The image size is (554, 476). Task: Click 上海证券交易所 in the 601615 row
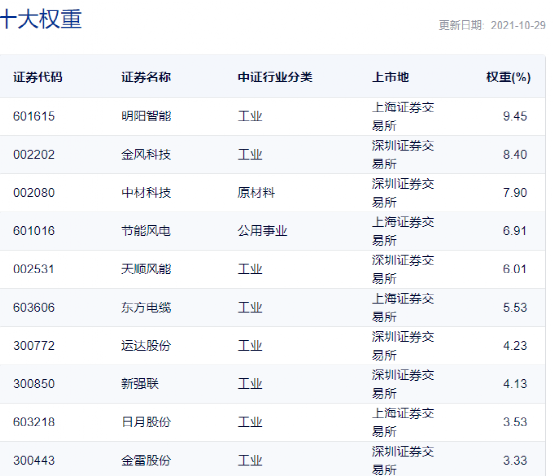click(403, 116)
